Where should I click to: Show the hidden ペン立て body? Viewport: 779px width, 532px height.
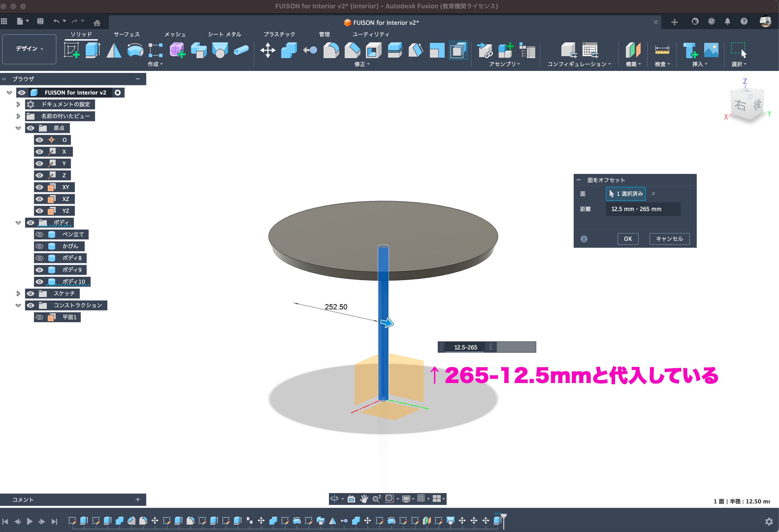coord(40,234)
